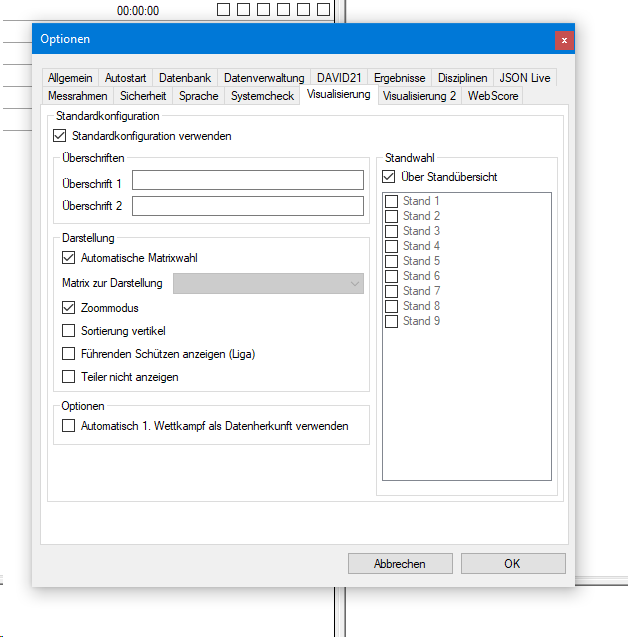Close the Optionen dialog window
Viewport: 628px width, 637px height.
pos(564,39)
